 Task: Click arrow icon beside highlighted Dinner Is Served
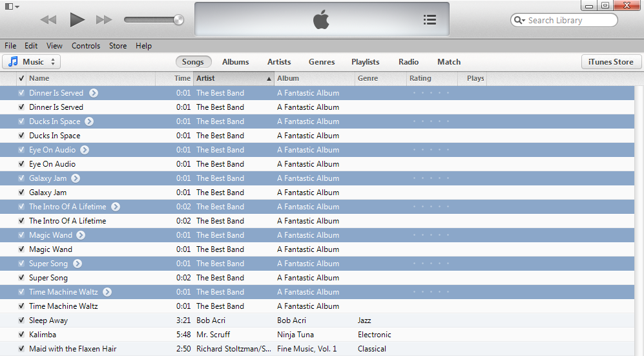tap(94, 93)
